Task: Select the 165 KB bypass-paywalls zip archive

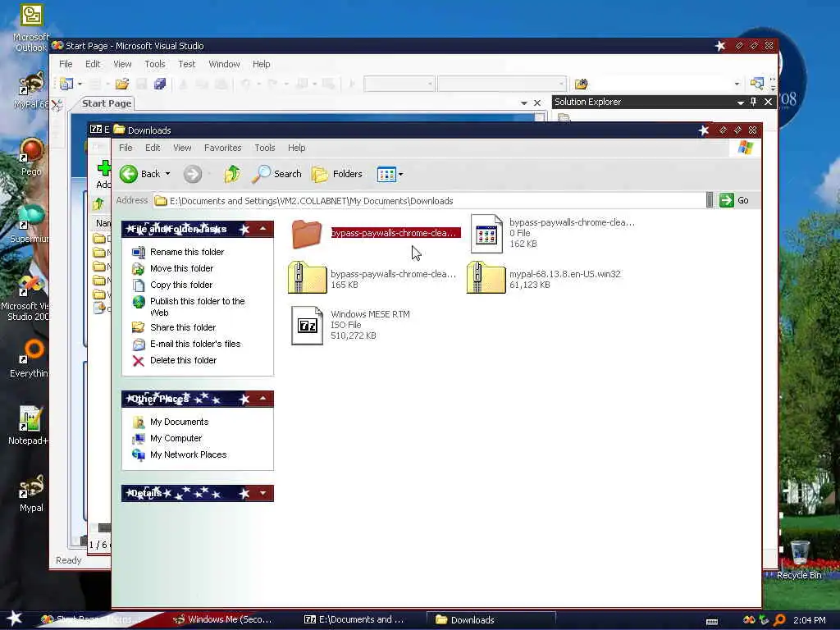Action: coord(307,277)
